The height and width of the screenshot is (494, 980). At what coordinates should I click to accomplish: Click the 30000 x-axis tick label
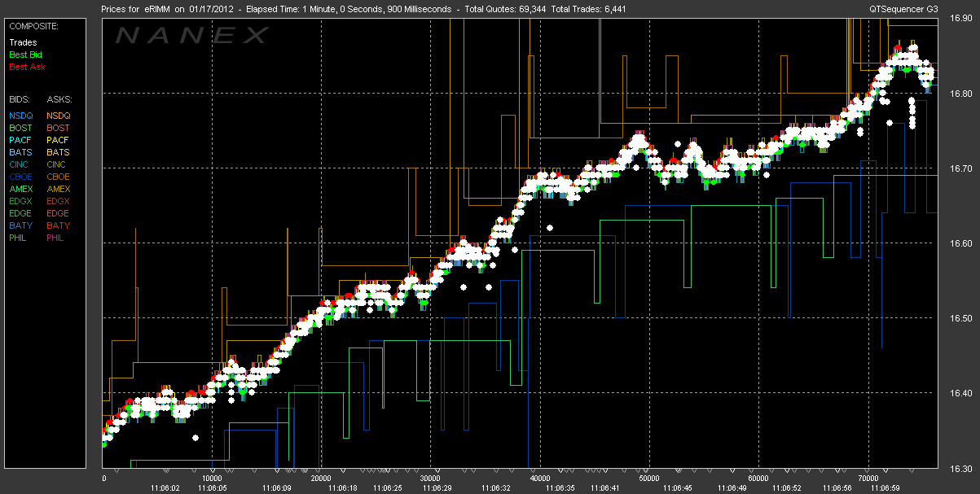click(431, 479)
